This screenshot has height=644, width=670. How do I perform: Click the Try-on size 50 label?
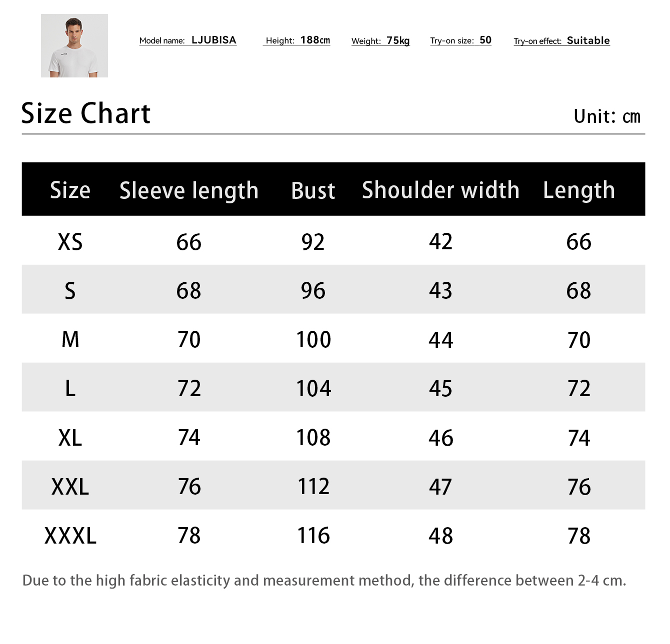click(460, 40)
